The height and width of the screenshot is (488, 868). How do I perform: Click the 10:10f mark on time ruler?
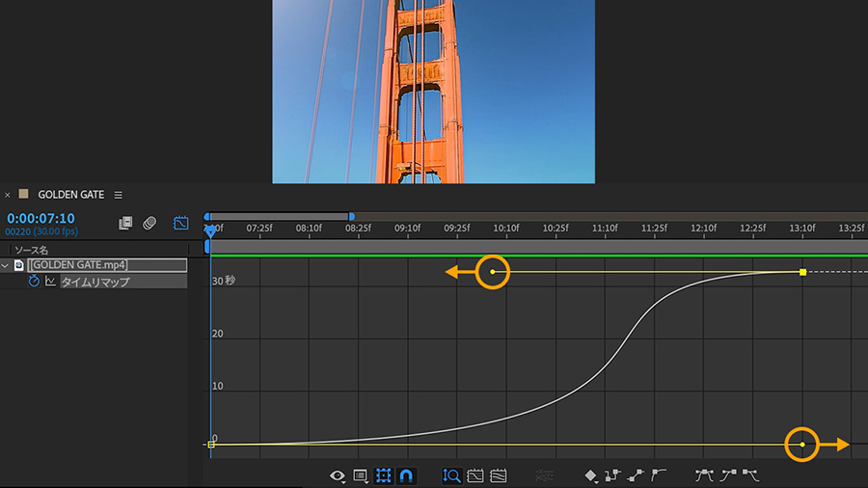tap(506, 228)
